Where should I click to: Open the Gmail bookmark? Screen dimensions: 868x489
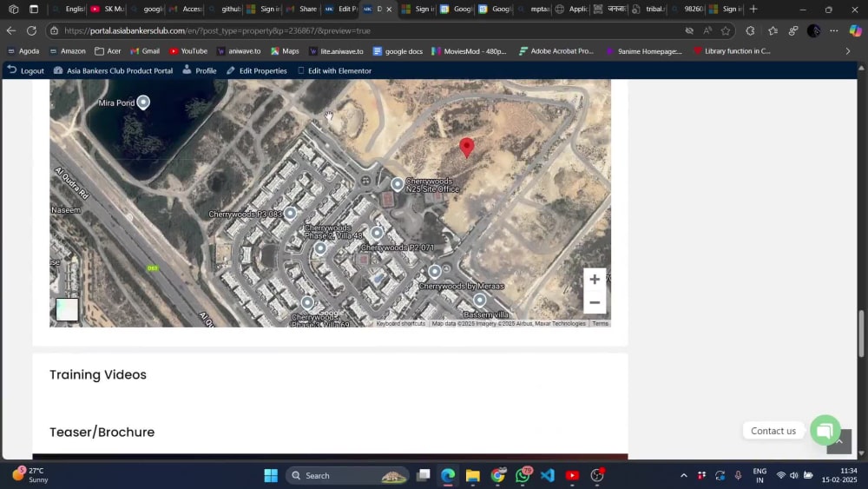145,51
